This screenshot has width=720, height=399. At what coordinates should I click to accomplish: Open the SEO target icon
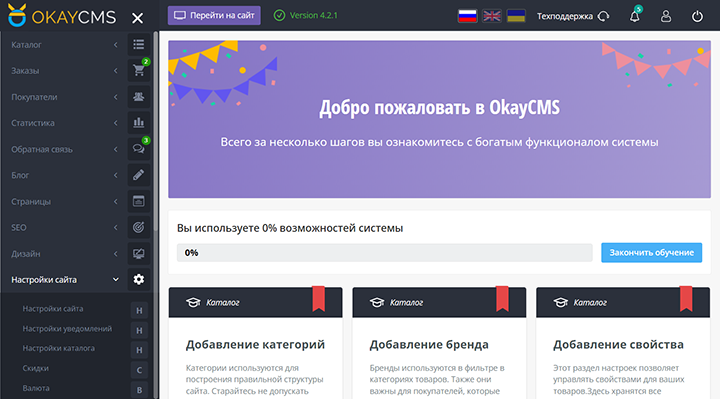139,227
